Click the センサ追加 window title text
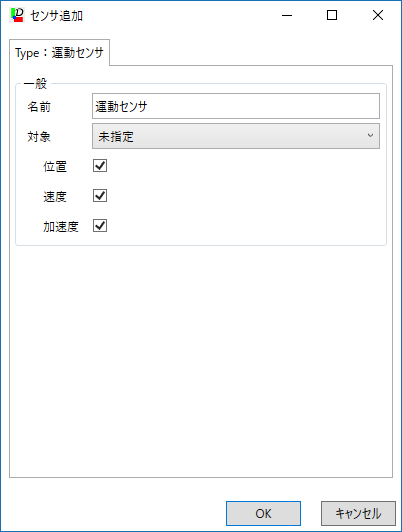Image resolution: width=402 pixels, height=532 pixels. pyautogui.click(x=56, y=16)
